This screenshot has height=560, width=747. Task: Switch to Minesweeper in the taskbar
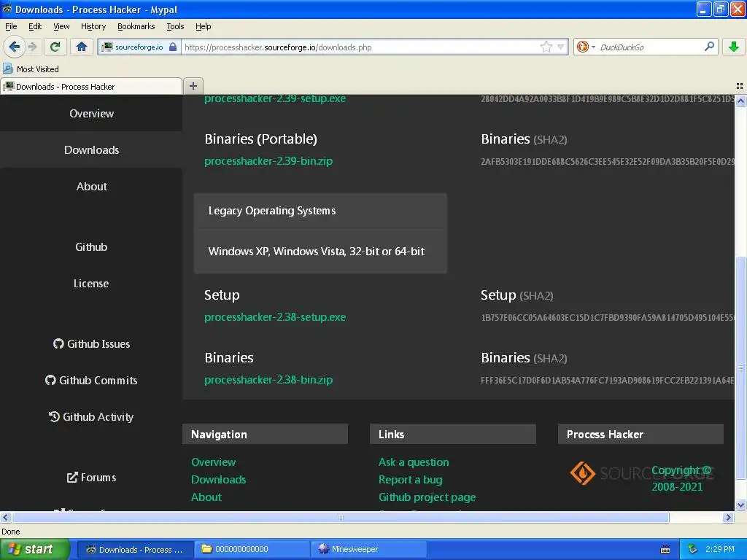coord(368,550)
